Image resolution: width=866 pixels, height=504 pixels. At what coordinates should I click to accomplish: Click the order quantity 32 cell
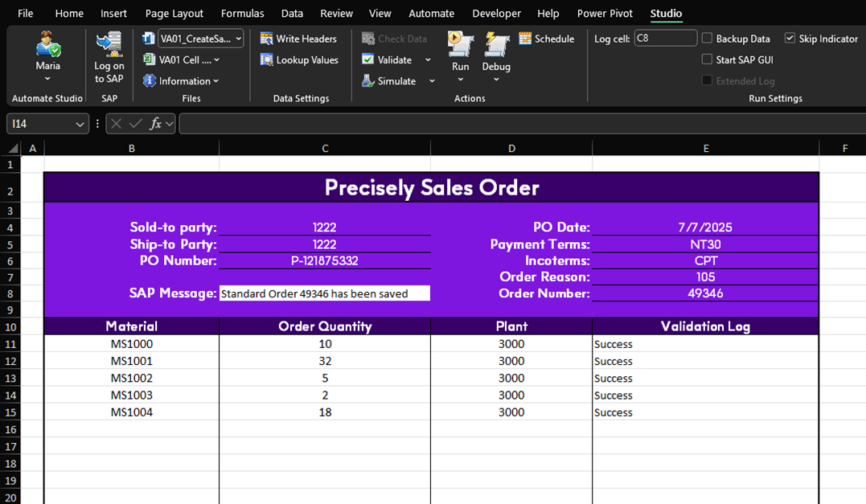(325, 361)
